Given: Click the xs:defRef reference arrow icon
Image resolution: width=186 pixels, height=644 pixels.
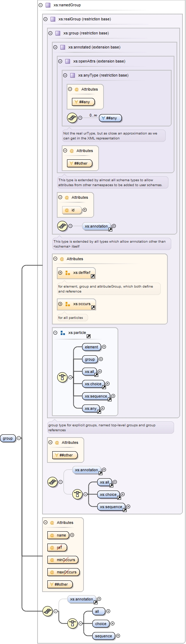Looking at the screenshot, I should [93, 276].
